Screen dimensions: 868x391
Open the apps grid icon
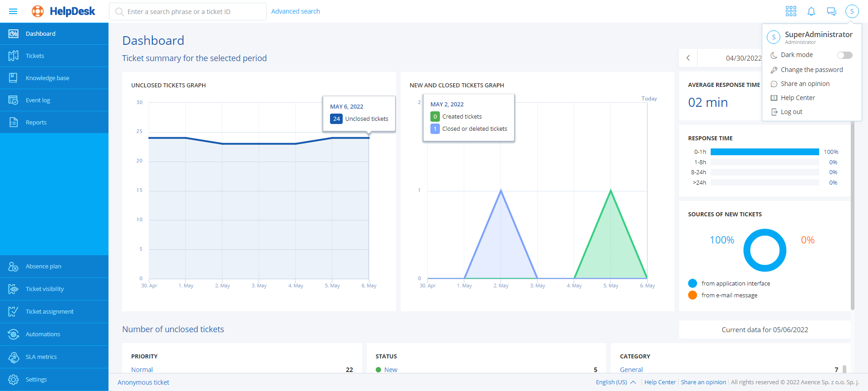point(791,11)
